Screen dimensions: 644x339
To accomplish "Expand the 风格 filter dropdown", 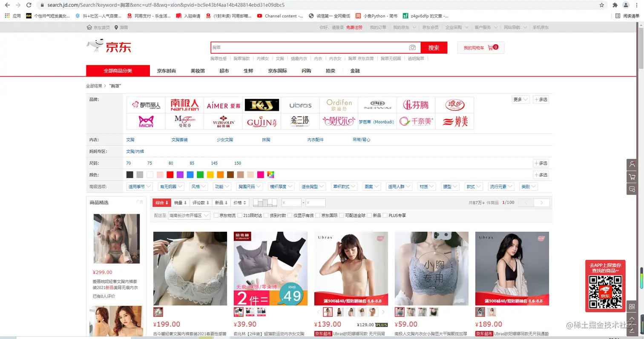I will [198, 187].
